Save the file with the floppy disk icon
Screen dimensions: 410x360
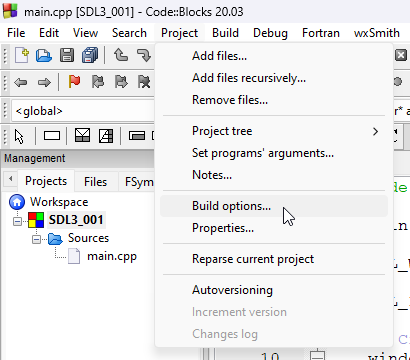tap(67, 55)
